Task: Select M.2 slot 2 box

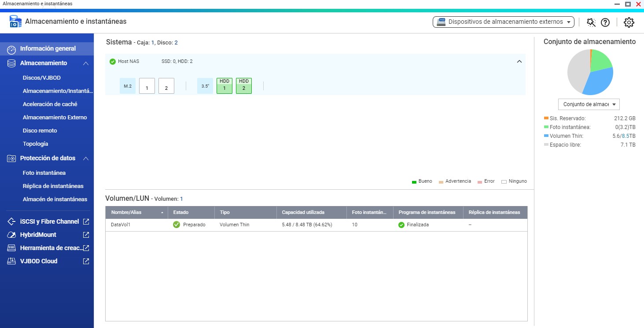Action: [x=166, y=86]
